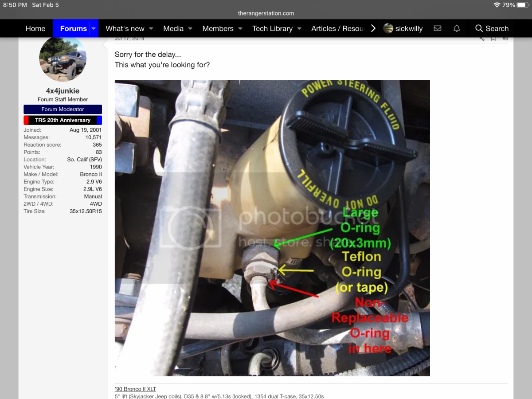The image size is (532, 399).
Task: Open the Tech Library menu item
Action: click(x=272, y=28)
